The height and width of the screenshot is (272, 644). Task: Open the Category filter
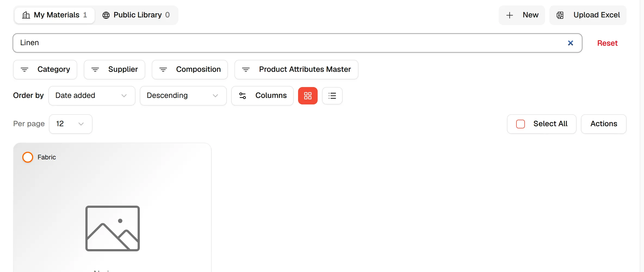pyautogui.click(x=45, y=69)
